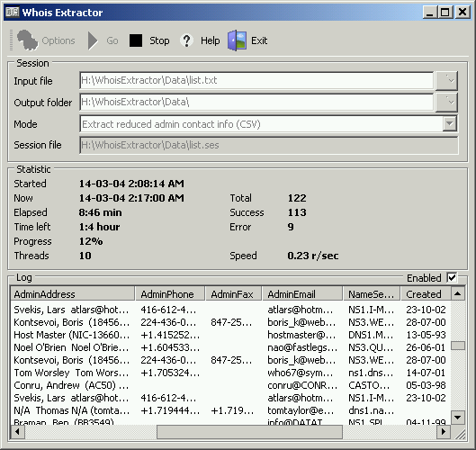Click the log scroll left arrow
Screen dimensions: 476x450
click(18, 431)
